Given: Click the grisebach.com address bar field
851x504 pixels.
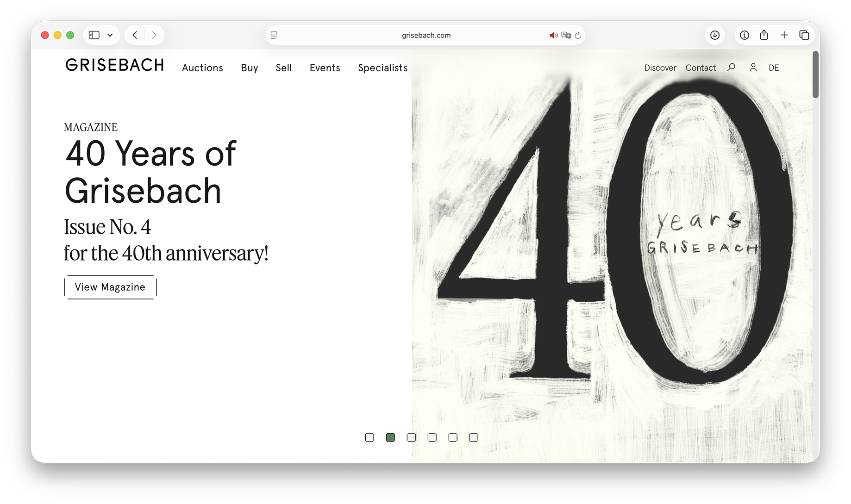Looking at the screenshot, I should tap(425, 36).
